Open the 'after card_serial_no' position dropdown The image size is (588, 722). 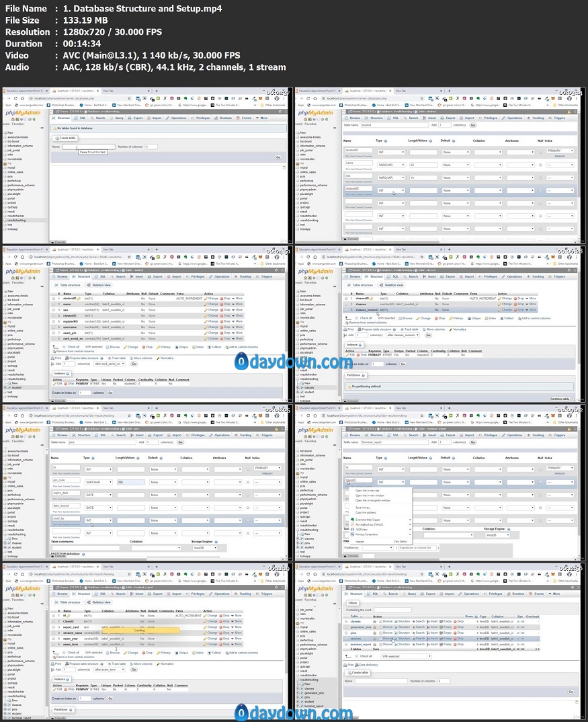109,364
